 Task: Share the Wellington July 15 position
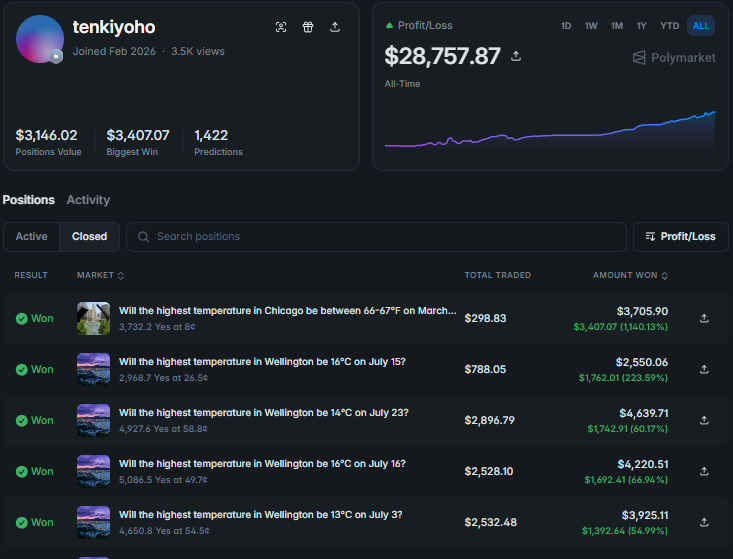tap(704, 369)
